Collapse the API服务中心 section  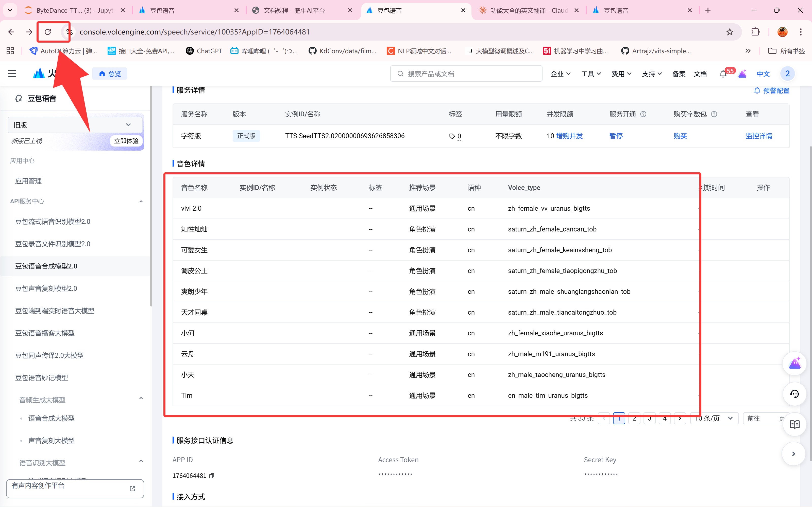coord(141,202)
